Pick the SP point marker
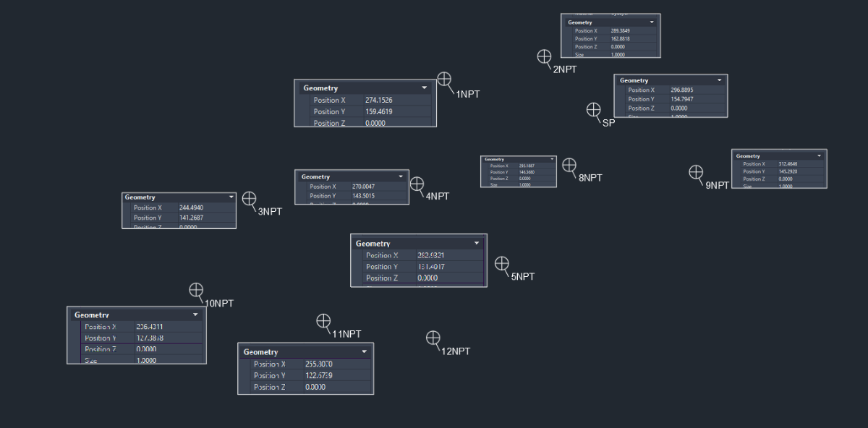Viewport: 868px width, 428px height. pyautogui.click(x=593, y=109)
